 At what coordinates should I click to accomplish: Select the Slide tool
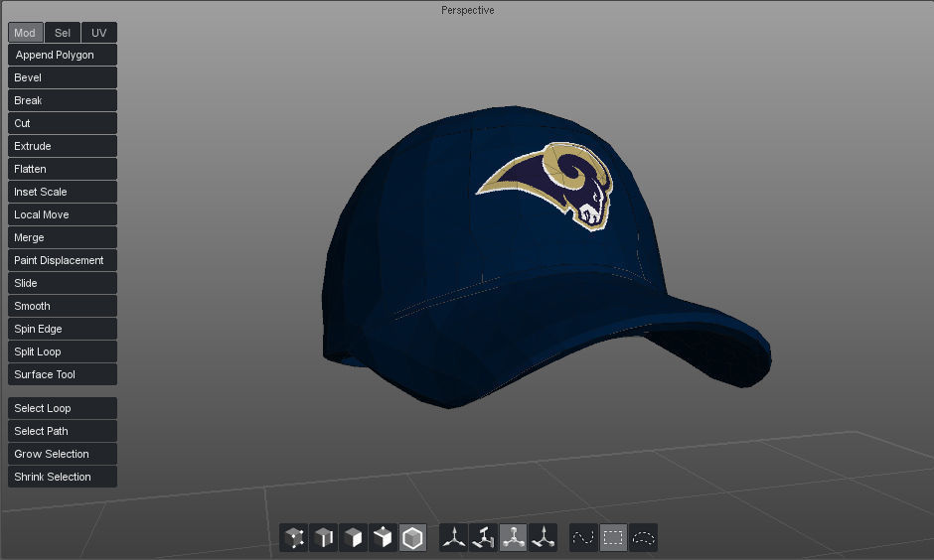[x=63, y=283]
